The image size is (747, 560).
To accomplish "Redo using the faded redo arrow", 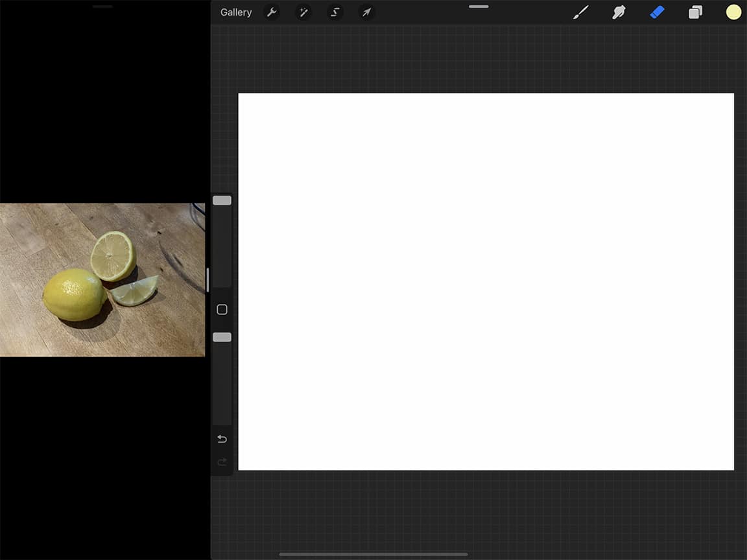I will pyautogui.click(x=222, y=462).
